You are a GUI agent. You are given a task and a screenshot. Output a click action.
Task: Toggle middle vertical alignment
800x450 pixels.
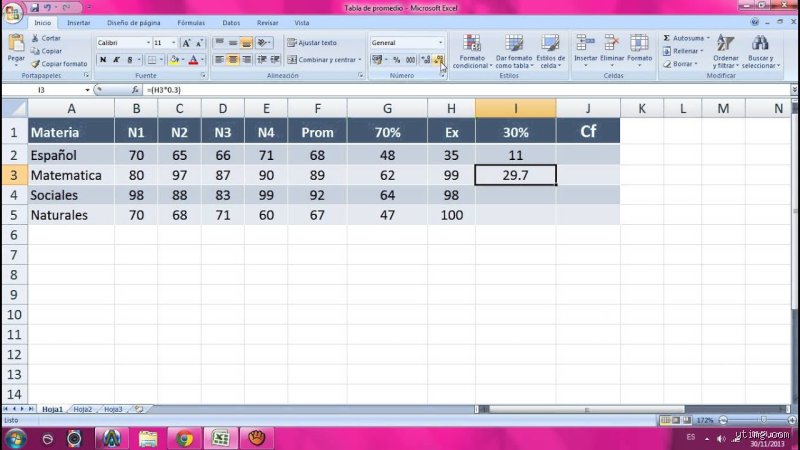pyautogui.click(x=233, y=43)
